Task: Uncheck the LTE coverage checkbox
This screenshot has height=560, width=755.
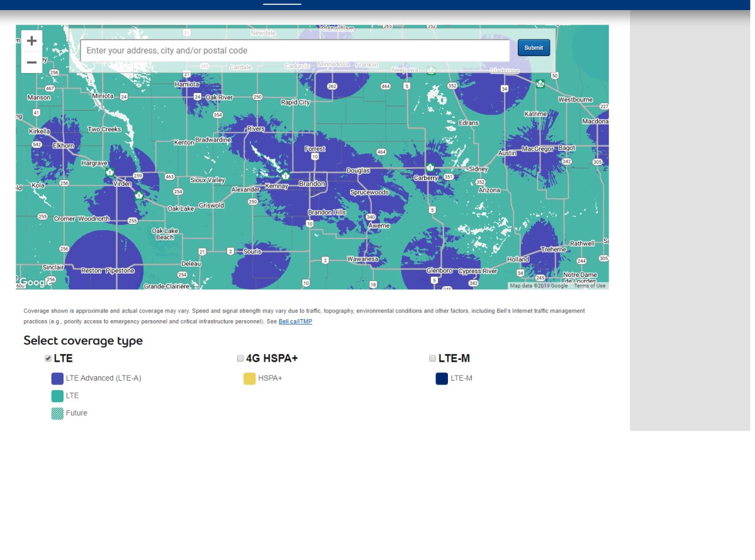Action: tap(48, 359)
